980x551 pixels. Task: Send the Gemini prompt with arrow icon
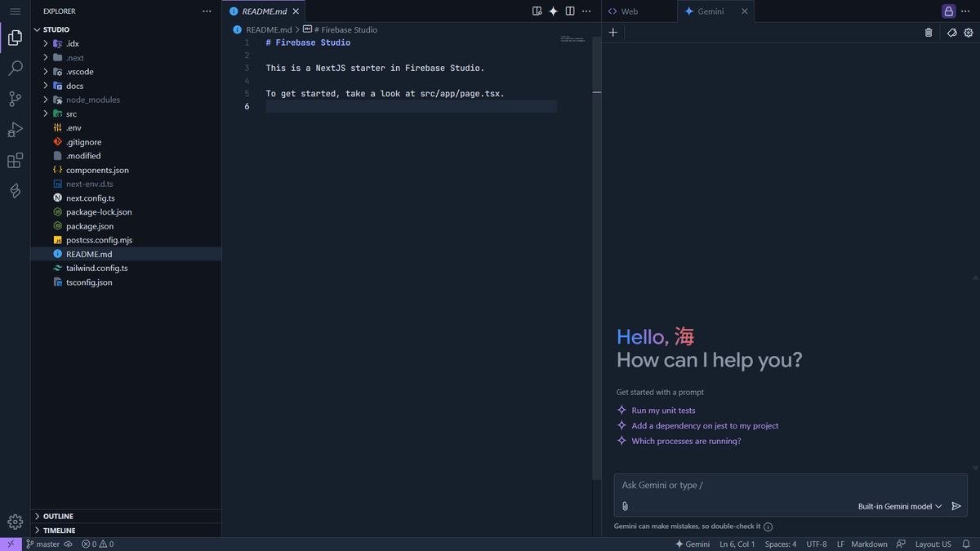(956, 506)
